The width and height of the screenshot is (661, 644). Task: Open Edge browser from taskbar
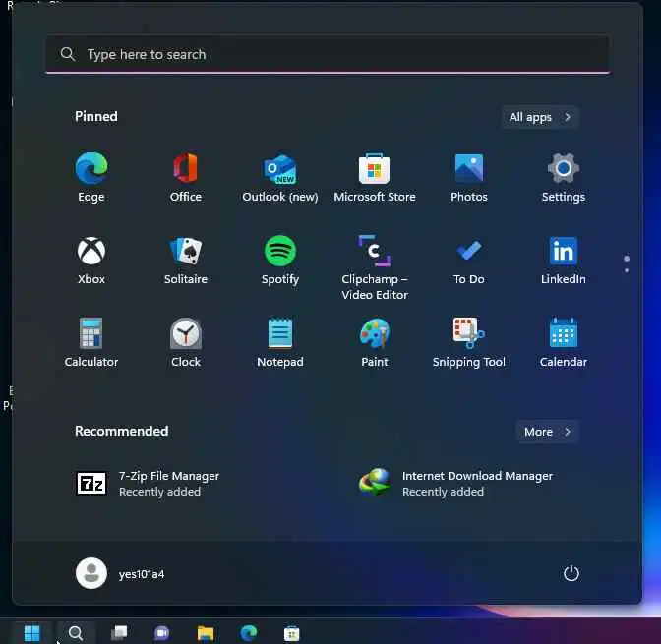[249, 632]
